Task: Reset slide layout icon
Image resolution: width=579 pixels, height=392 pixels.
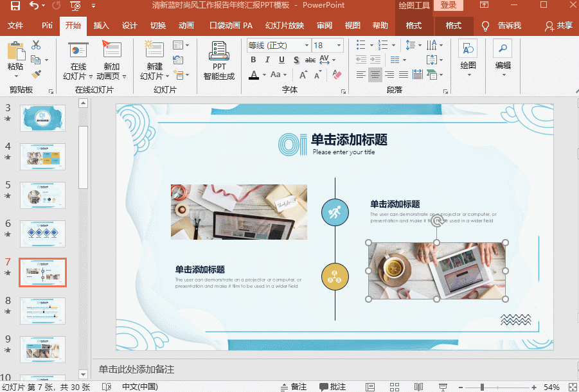Action: point(178,60)
